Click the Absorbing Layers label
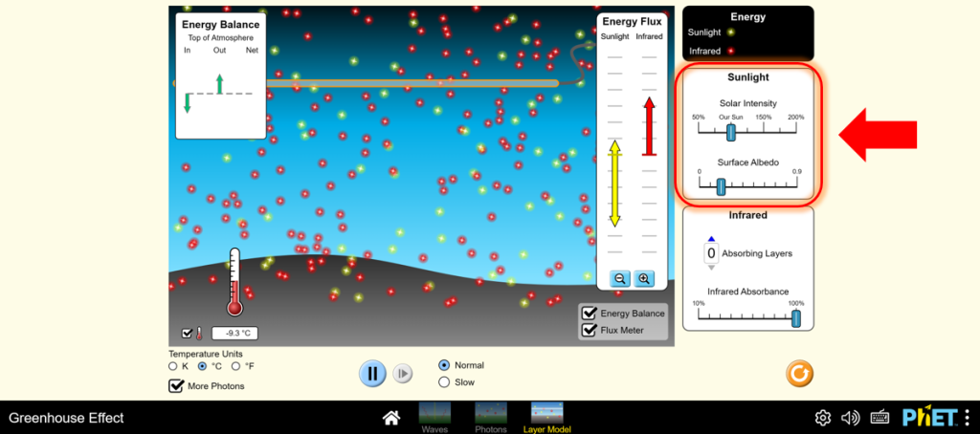Screen dimensions: 980x434 (x=757, y=253)
